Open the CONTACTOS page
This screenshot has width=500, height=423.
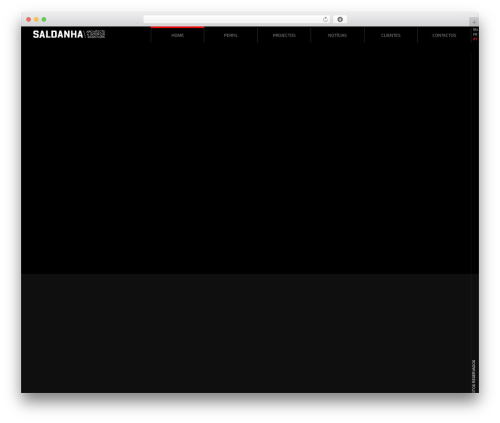point(444,35)
